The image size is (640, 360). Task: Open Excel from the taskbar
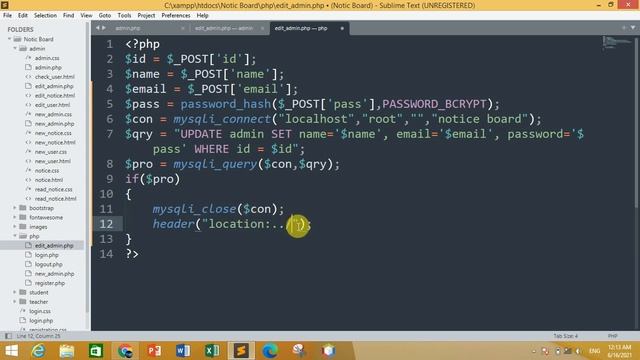point(212,351)
